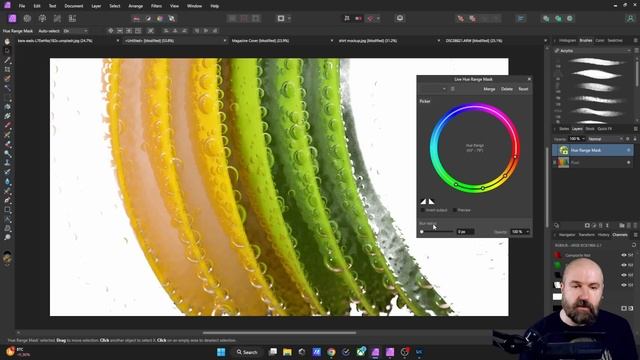The width and height of the screenshot is (640, 360).
Task: Toggle the layer lock icon in Layers panel
Action: click(635, 139)
